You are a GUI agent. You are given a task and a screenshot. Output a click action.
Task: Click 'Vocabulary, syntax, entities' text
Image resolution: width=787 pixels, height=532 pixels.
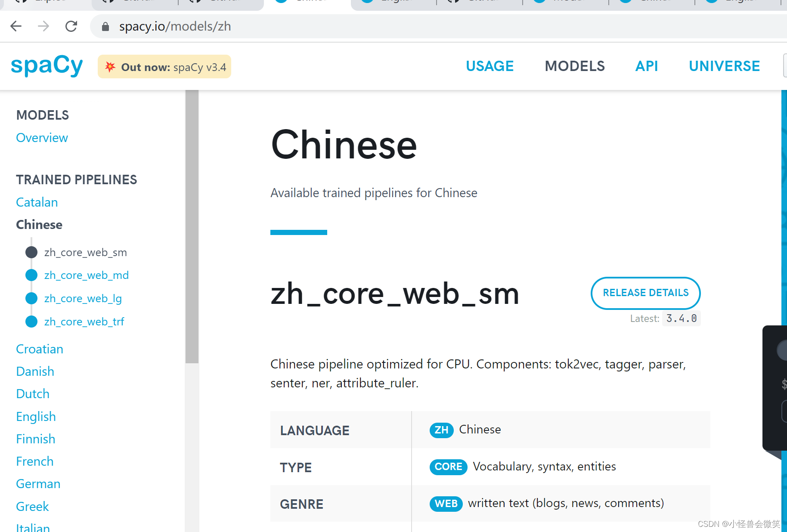click(x=544, y=467)
